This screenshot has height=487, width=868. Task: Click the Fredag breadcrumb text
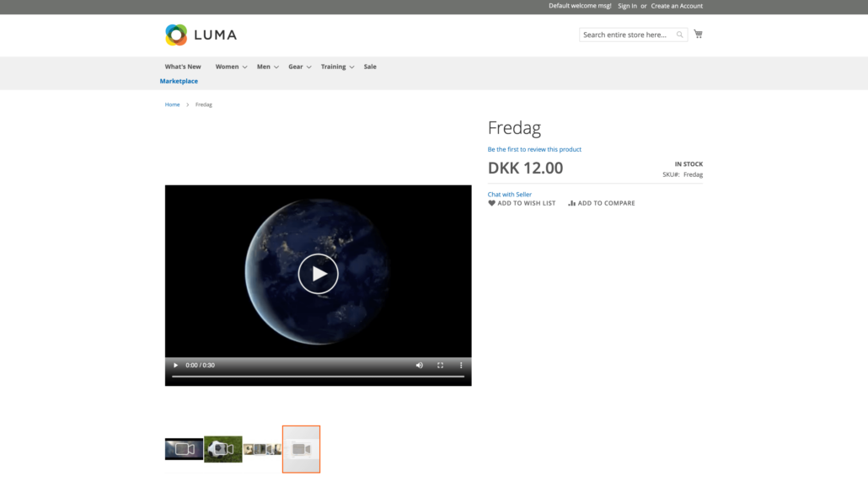(204, 104)
